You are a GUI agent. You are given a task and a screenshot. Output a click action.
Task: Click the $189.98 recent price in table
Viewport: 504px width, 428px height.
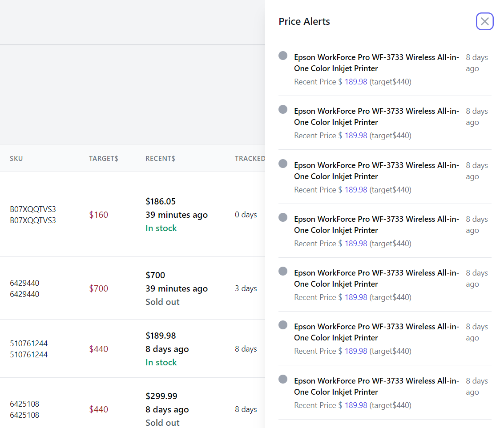pyautogui.click(x=161, y=336)
